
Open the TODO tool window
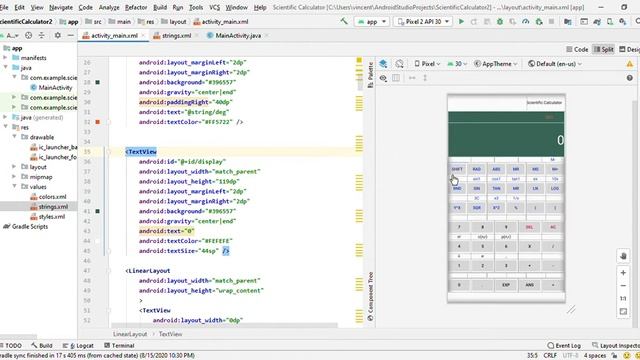pyautogui.click(x=11, y=345)
